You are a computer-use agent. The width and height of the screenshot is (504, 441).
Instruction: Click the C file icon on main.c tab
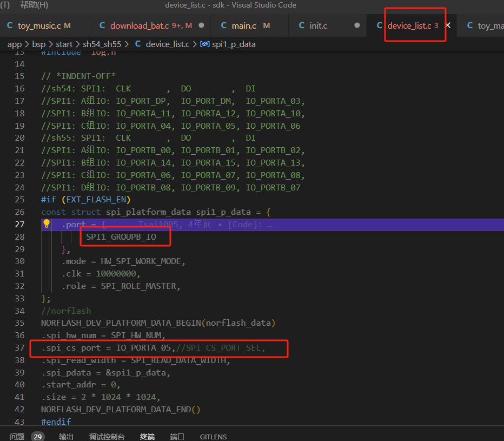pos(224,25)
